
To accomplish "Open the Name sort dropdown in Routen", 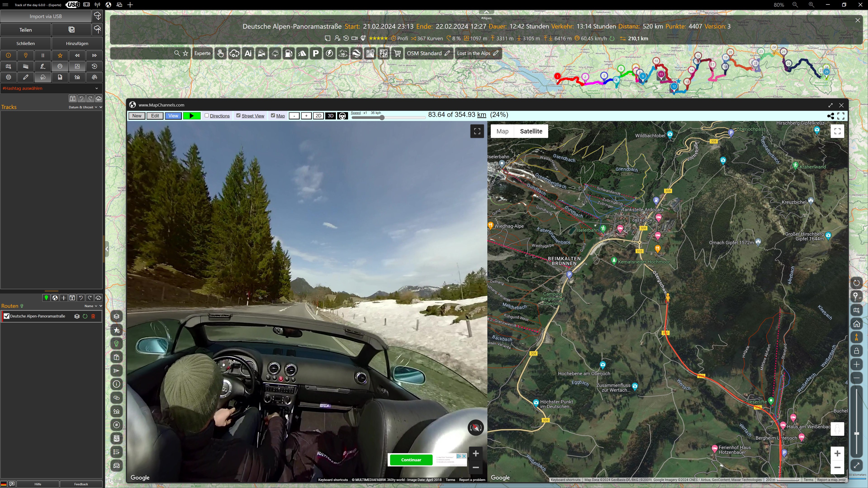I will pos(91,306).
